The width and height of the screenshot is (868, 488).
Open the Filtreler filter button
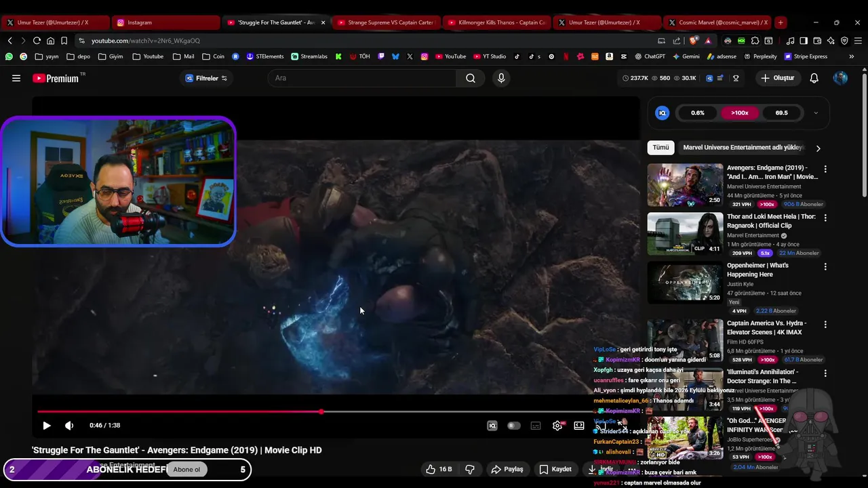(206, 78)
